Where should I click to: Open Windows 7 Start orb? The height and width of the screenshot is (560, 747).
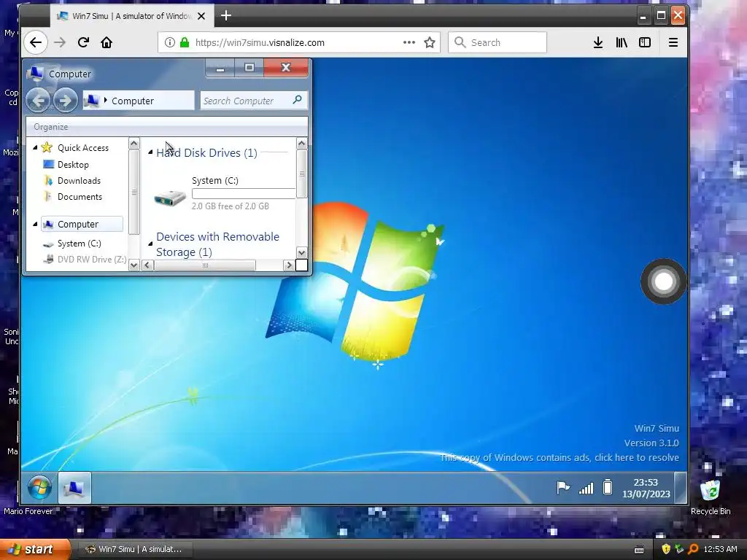click(39, 488)
